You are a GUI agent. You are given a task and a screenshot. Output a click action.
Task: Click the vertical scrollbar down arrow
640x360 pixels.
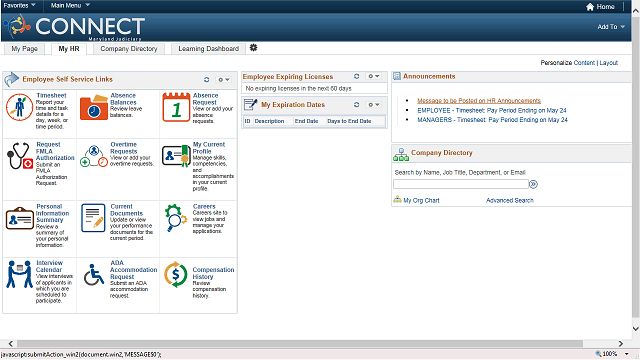pos(636,329)
